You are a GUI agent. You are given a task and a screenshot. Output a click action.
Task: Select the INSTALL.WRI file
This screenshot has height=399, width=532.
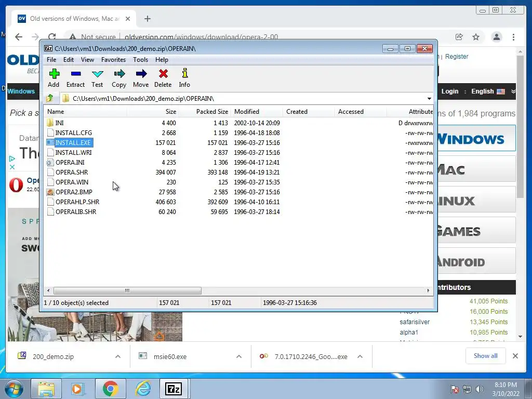tap(73, 153)
